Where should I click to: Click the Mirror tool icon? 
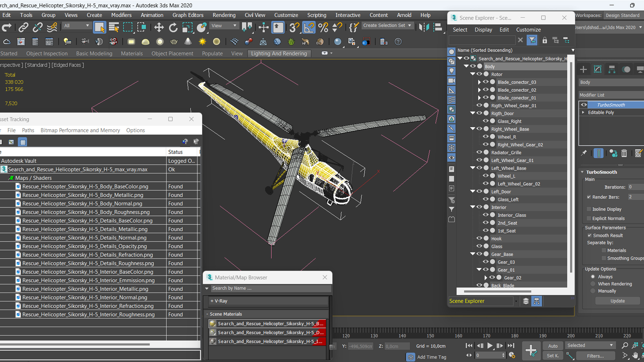click(x=424, y=27)
